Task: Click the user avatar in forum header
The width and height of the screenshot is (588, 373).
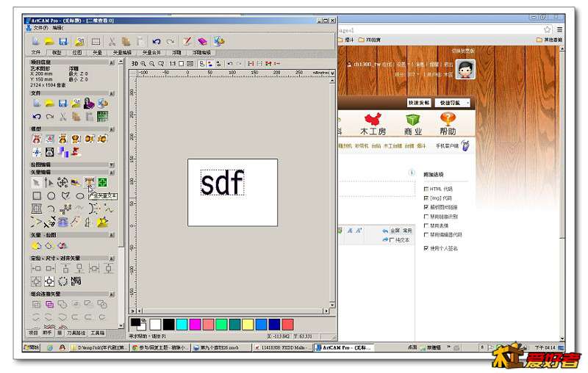Action: point(465,69)
